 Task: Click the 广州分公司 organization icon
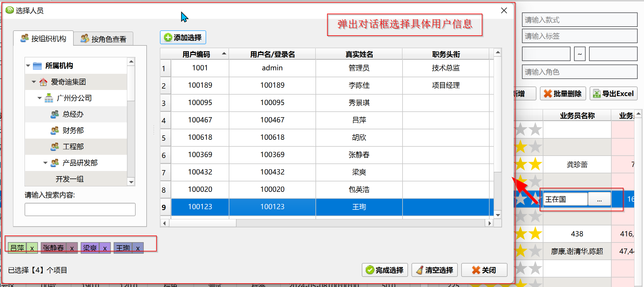[x=49, y=98]
